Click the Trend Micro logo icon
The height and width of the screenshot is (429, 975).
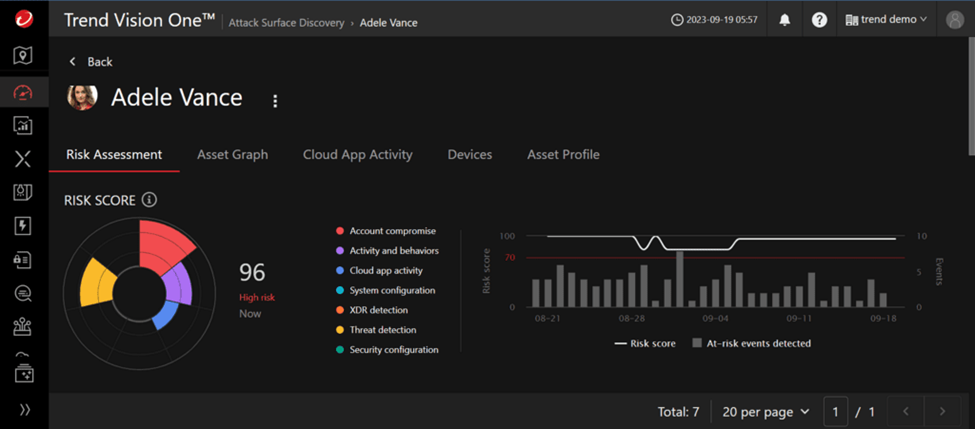point(24,20)
